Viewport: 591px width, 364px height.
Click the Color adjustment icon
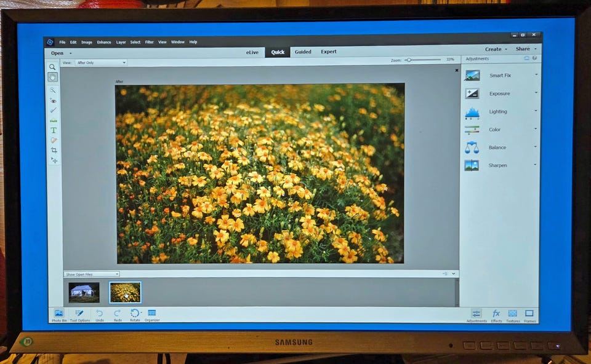(x=472, y=130)
